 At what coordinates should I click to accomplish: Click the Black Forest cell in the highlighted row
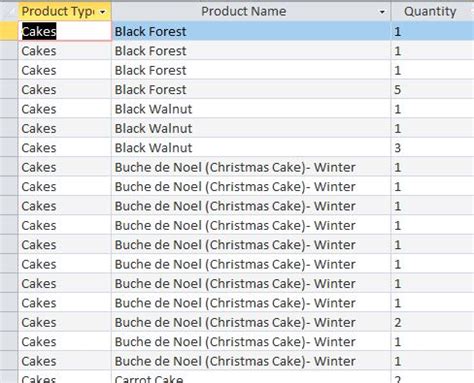pos(251,31)
